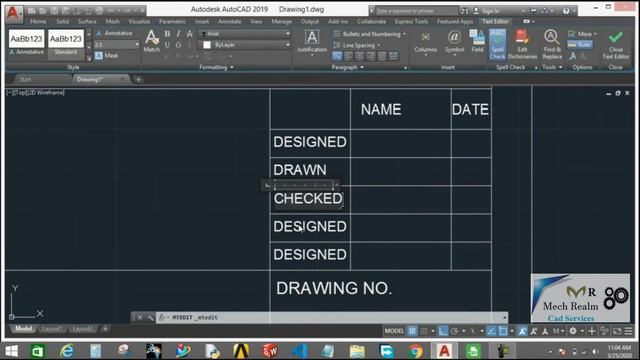Expand the Formatting panel

coord(216,67)
